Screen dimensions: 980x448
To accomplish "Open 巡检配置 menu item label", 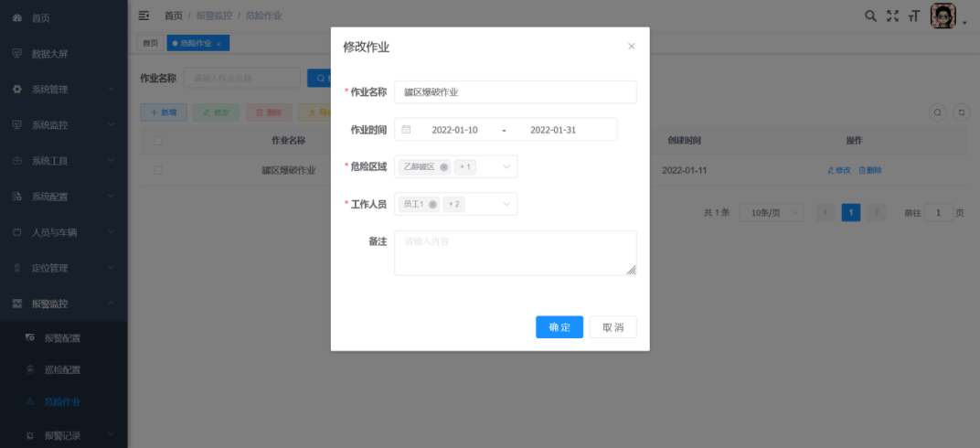I will pos(62,369).
